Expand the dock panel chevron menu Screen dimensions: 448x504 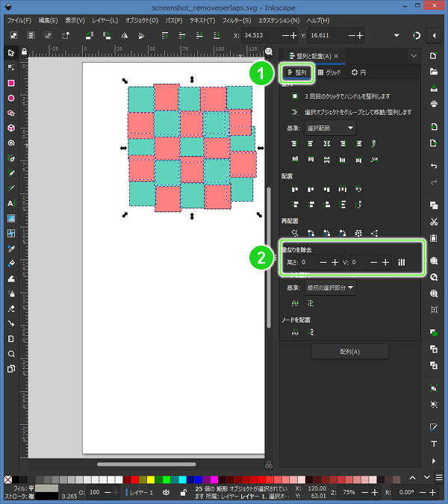pyautogui.click(x=414, y=56)
